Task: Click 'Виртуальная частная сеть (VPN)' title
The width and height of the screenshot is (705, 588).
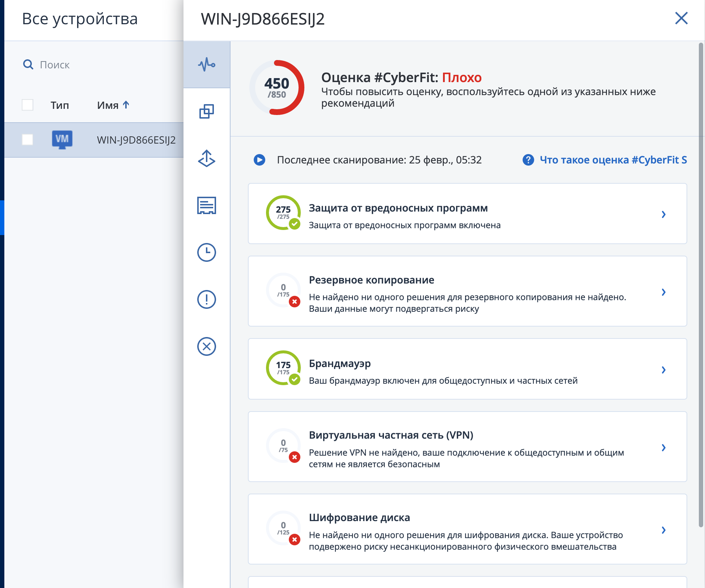Action: click(x=391, y=435)
